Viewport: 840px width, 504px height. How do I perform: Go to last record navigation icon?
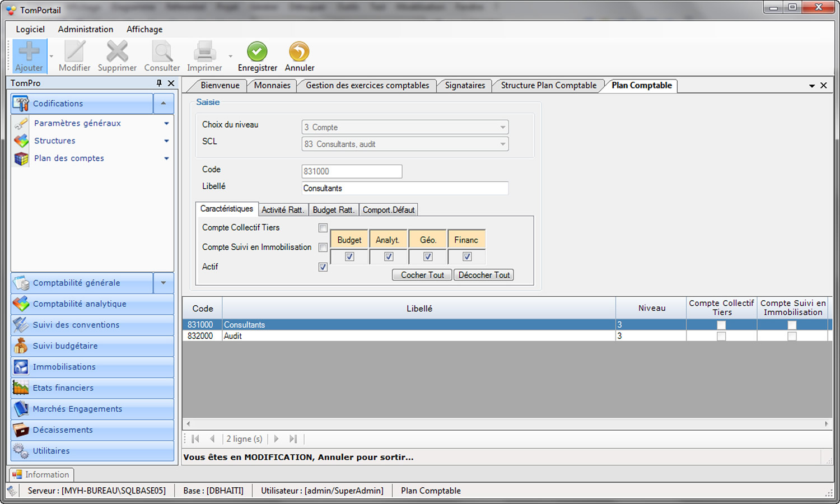click(x=293, y=439)
